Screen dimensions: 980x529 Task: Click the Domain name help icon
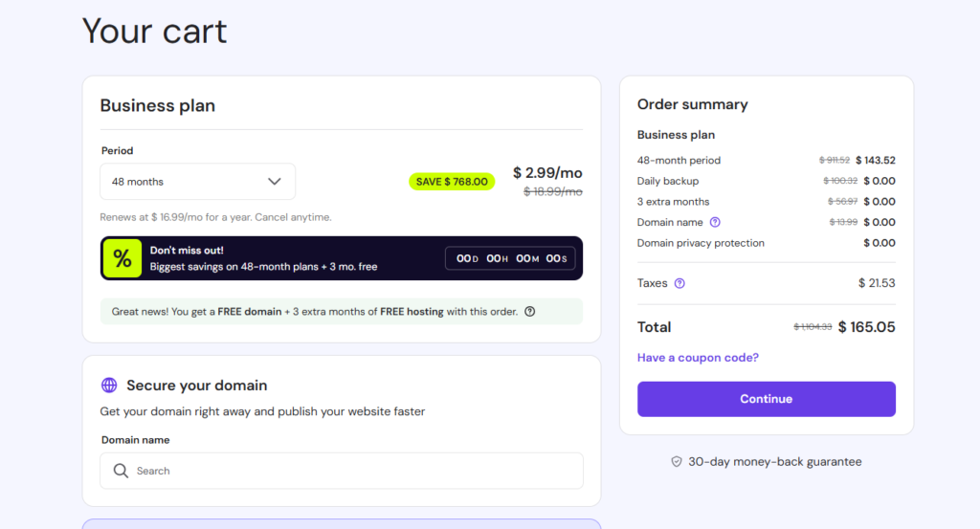[x=715, y=222]
